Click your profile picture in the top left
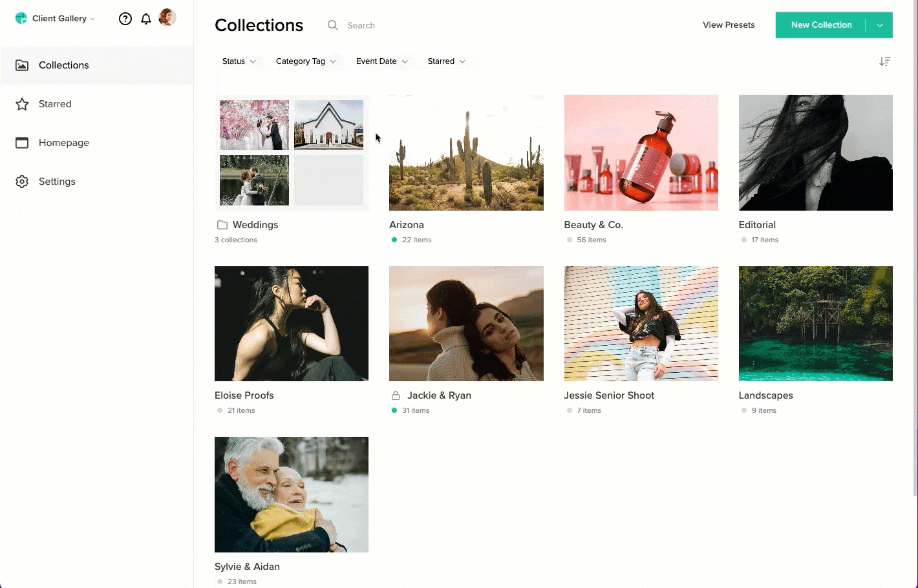 pyautogui.click(x=168, y=17)
